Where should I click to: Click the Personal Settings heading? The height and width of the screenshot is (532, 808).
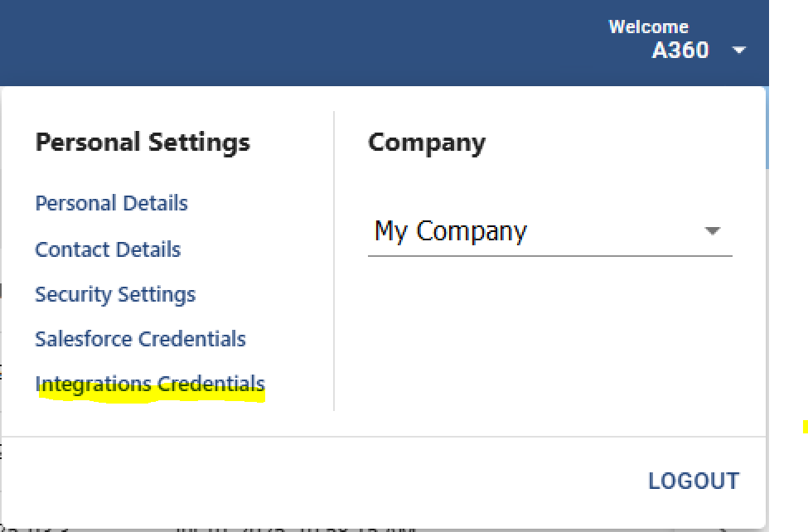tap(143, 143)
